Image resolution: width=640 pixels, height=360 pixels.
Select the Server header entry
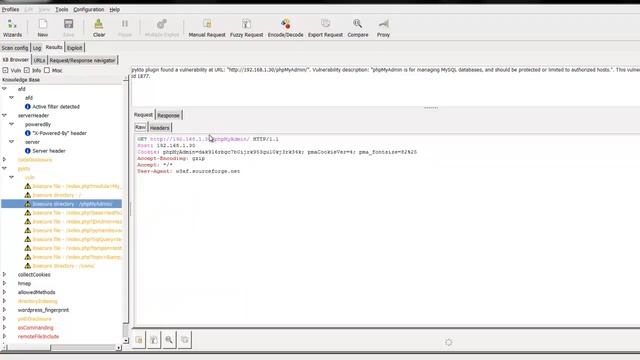click(49, 151)
